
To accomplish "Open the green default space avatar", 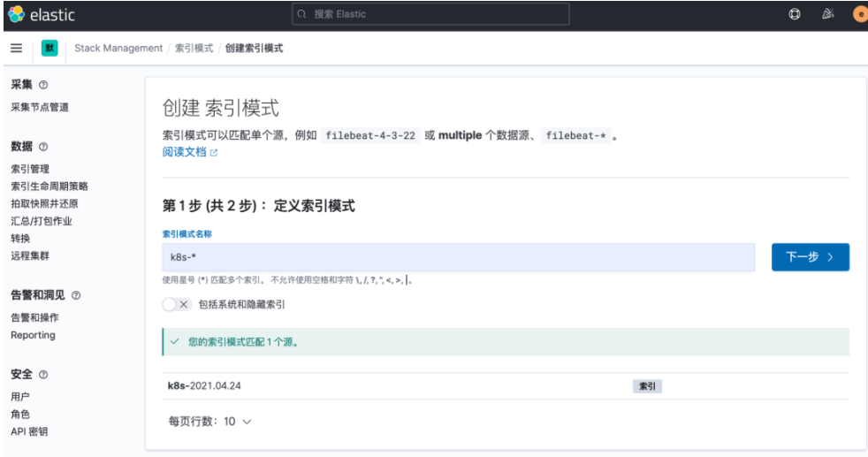I will point(49,48).
